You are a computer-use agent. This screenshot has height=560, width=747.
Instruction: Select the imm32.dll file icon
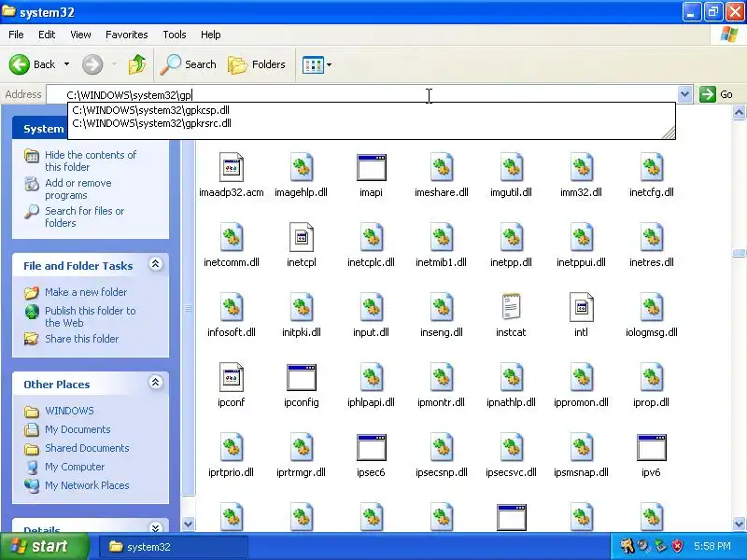pyautogui.click(x=581, y=167)
